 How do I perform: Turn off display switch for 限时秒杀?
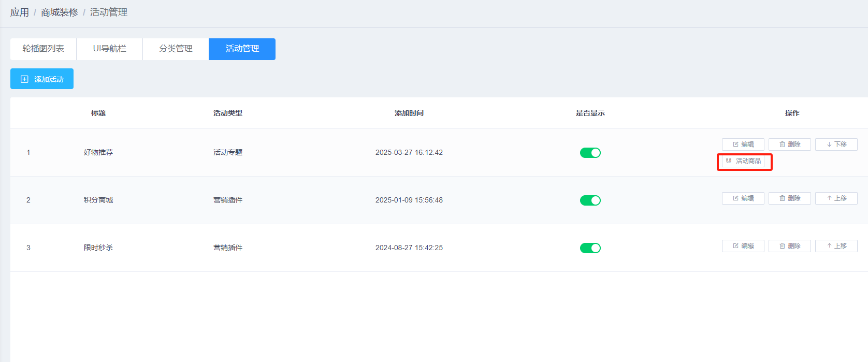tap(590, 248)
